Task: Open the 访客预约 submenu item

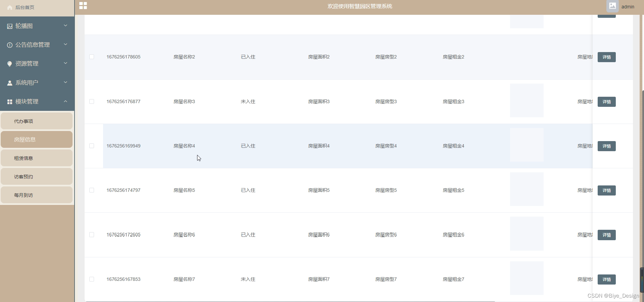Action: 37,176
